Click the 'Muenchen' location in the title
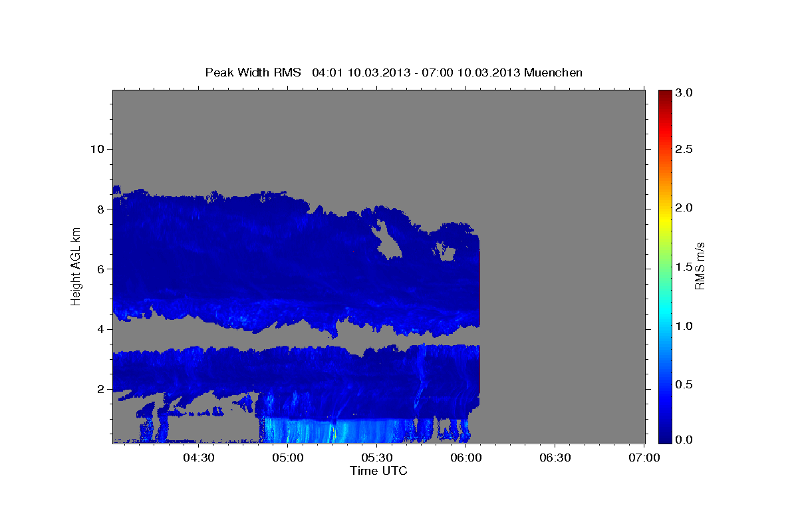The width and height of the screenshot is (798, 532). click(553, 72)
